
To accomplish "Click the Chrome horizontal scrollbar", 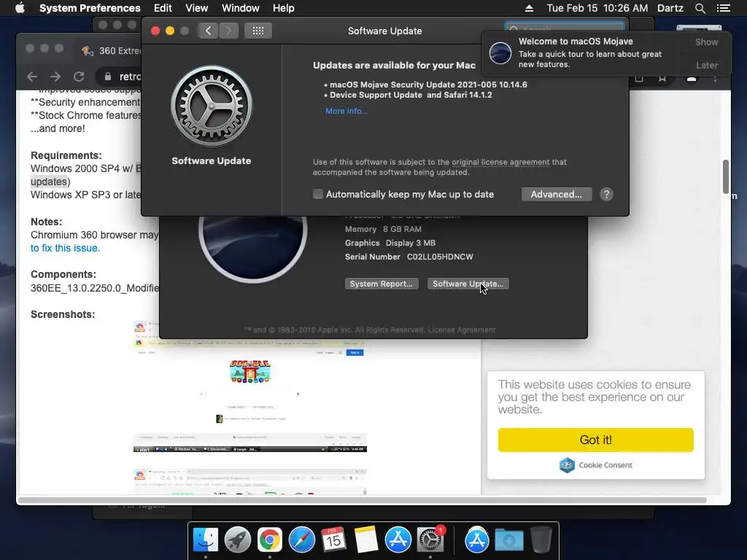I will click(x=362, y=500).
